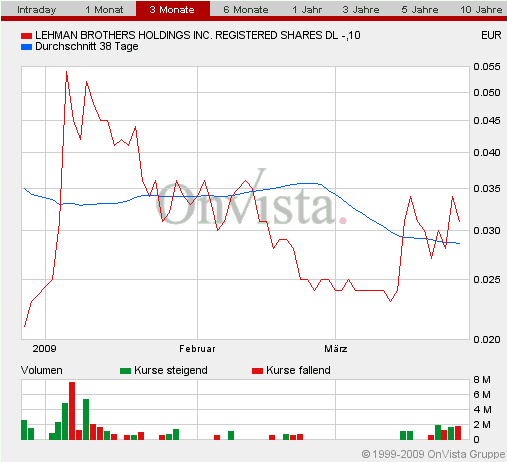This screenshot has height=462, width=507.
Task: Click the 2009 date axis label
Action: tap(44, 349)
